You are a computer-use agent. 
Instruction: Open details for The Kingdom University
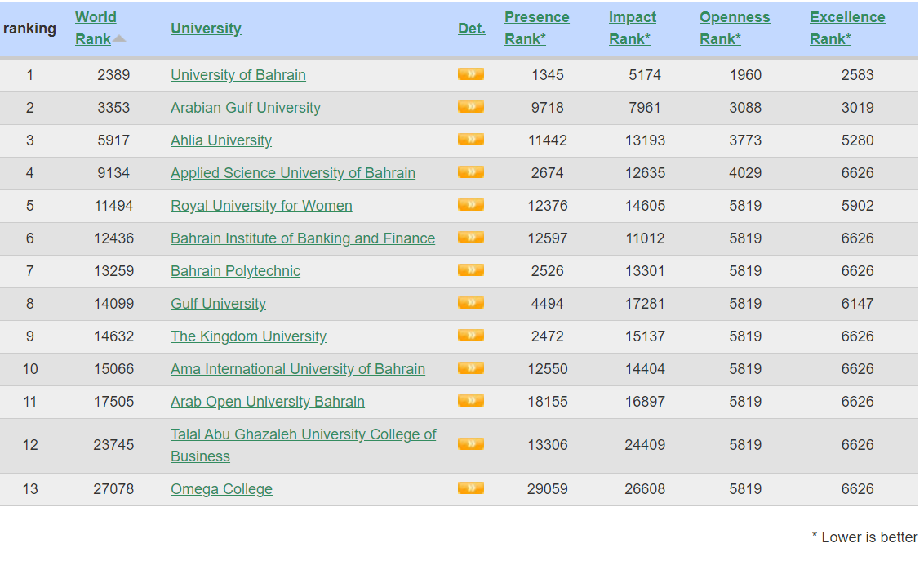(x=471, y=336)
